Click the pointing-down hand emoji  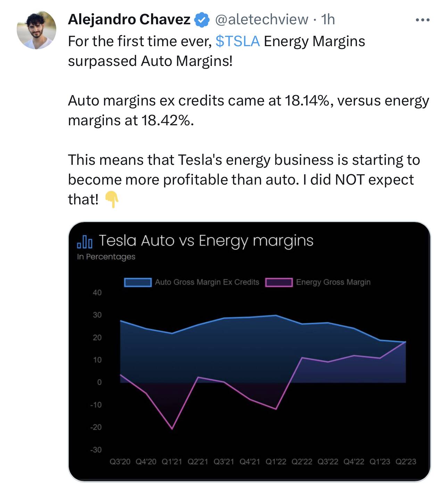point(112,200)
